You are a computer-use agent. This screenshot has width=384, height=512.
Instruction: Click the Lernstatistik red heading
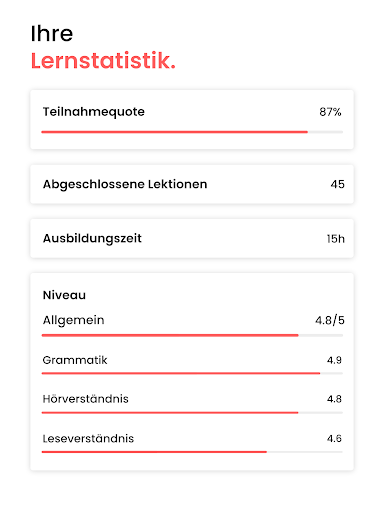point(103,61)
